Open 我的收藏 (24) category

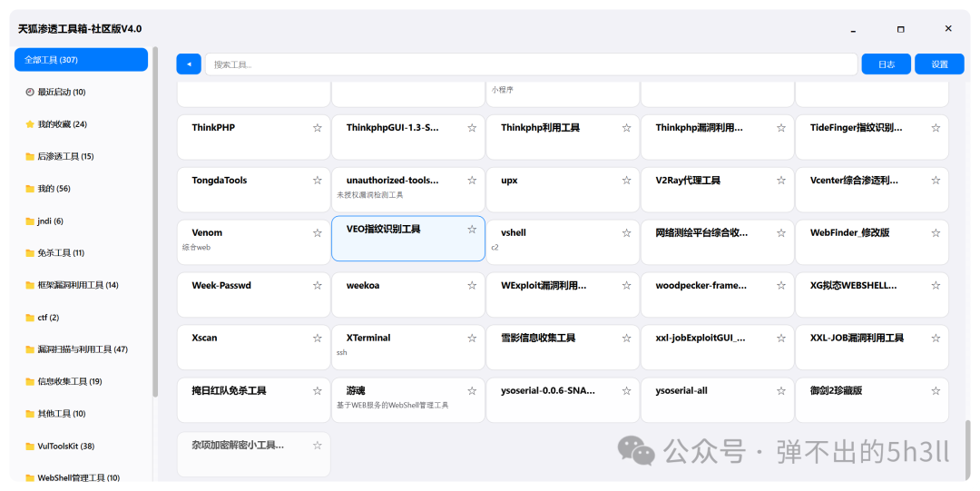point(82,124)
